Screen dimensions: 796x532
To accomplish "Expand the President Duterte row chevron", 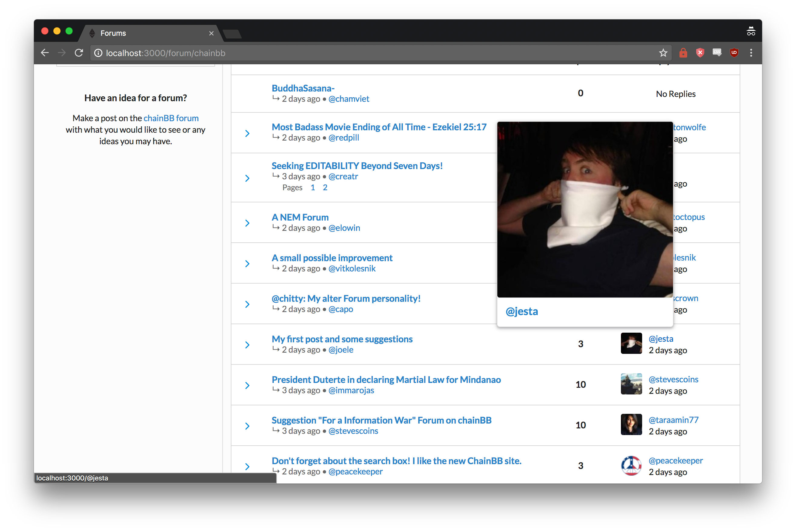I will [x=247, y=385].
